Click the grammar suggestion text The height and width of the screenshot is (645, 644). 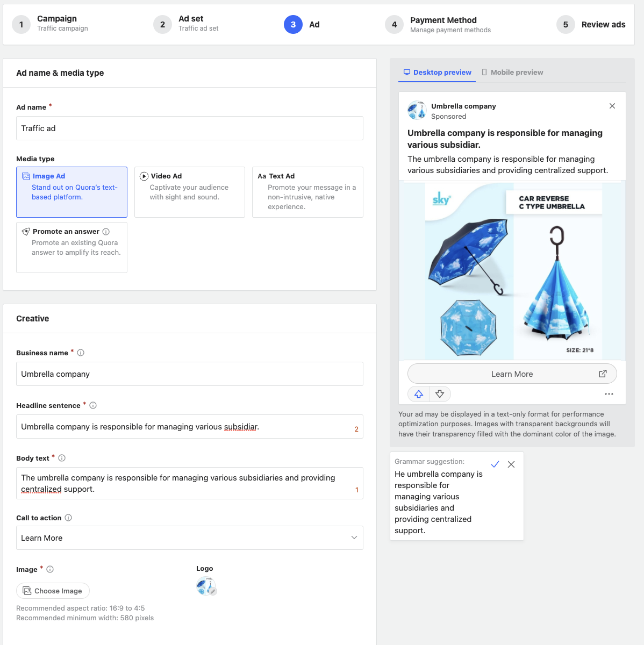439,502
